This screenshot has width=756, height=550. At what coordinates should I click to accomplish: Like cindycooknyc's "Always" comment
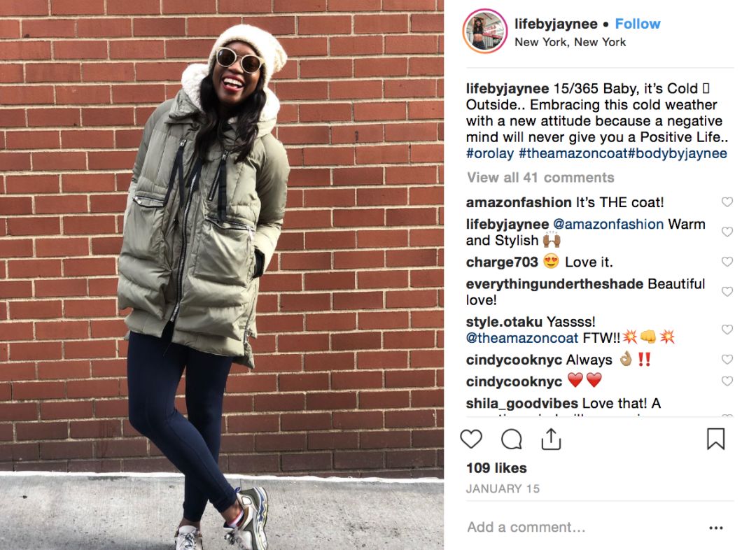[x=727, y=360]
